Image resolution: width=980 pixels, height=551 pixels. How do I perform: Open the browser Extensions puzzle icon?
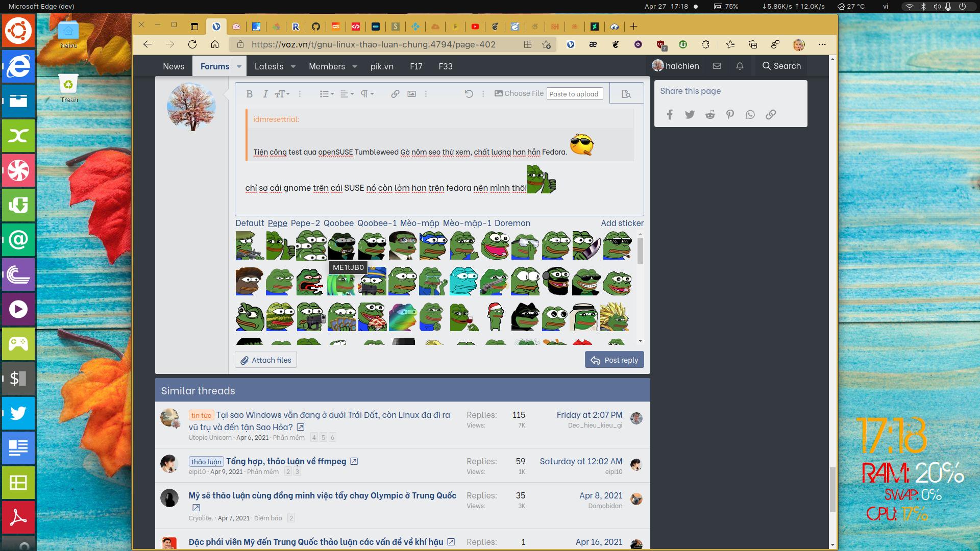pyautogui.click(x=705, y=44)
